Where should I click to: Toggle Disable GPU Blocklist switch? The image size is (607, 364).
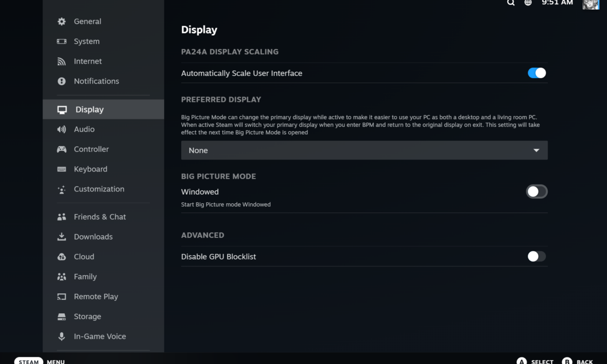click(x=536, y=257)
